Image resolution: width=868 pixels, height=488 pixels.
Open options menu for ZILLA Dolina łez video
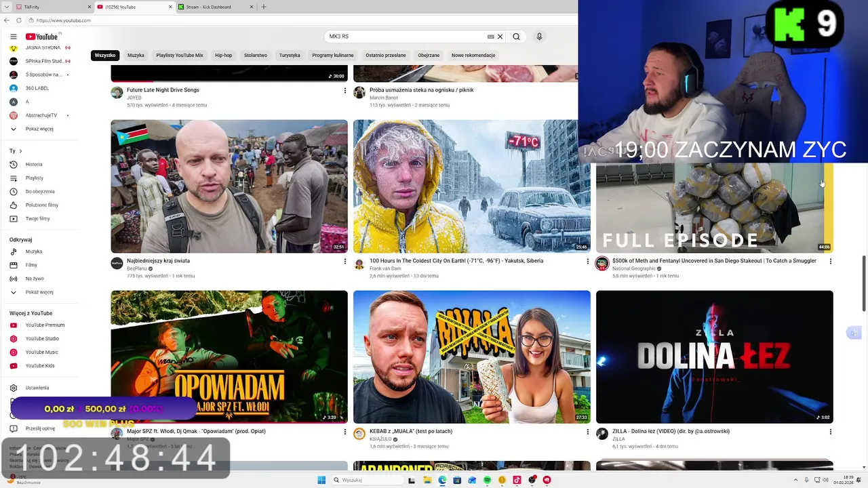pos(830,432)
